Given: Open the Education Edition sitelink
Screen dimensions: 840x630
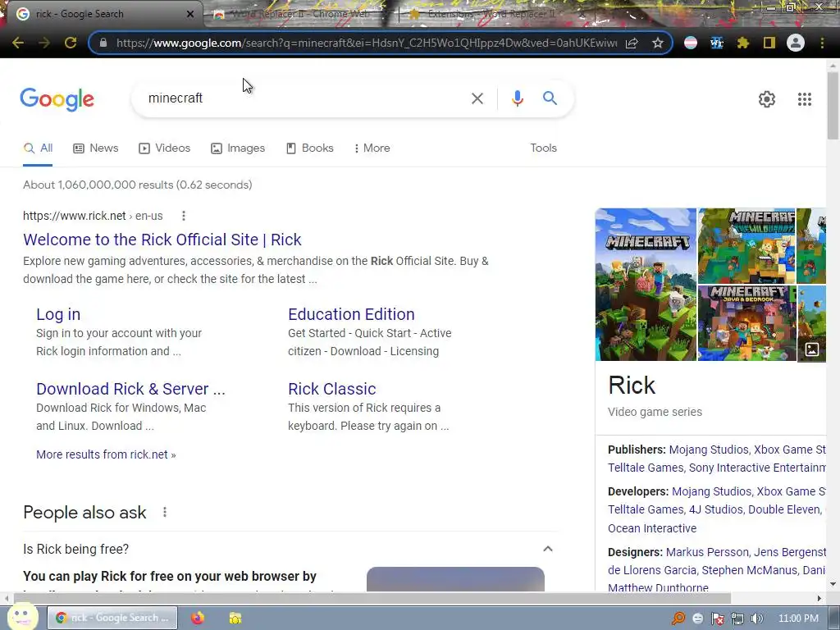Looking at the screenshot, I should [351, 314].
